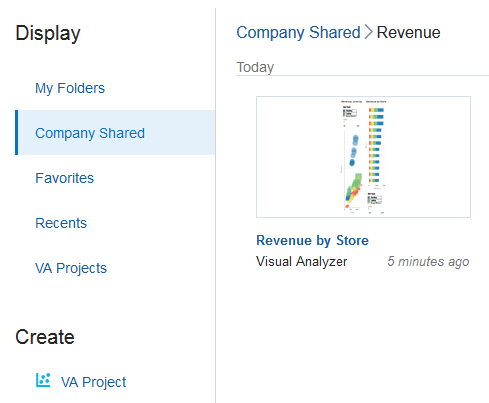Open the Revenue by Store preview thumbnail
This screenshot has width=489, height=403.
tap(363, 157)
